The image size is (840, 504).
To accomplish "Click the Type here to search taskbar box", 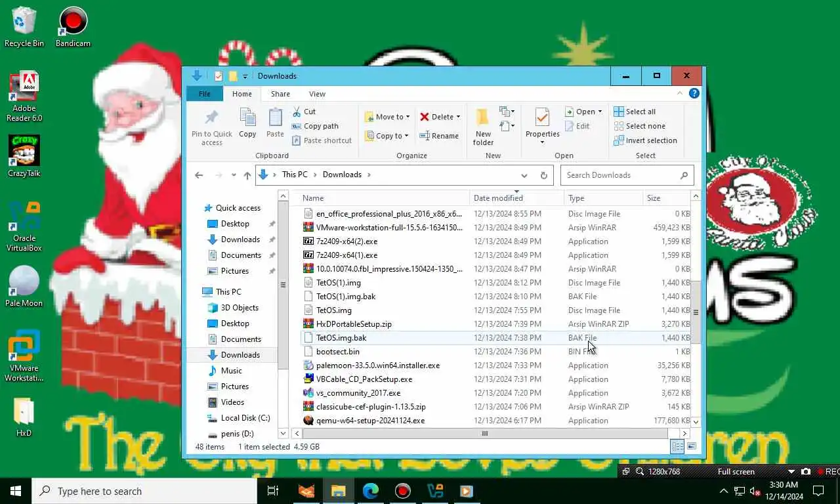I will tap(144, 491).
